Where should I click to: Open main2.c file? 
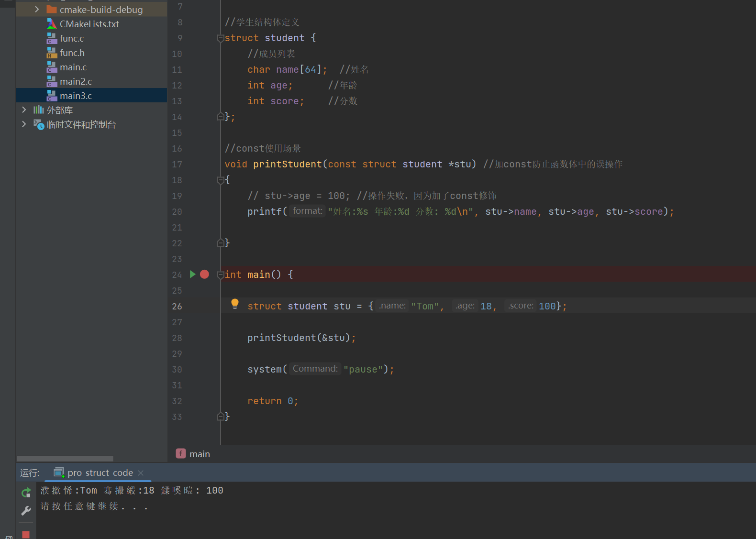point(76,81)
